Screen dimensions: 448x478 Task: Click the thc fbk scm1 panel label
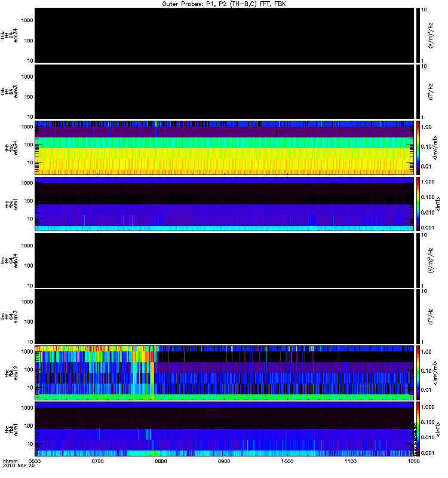[11, 429]
